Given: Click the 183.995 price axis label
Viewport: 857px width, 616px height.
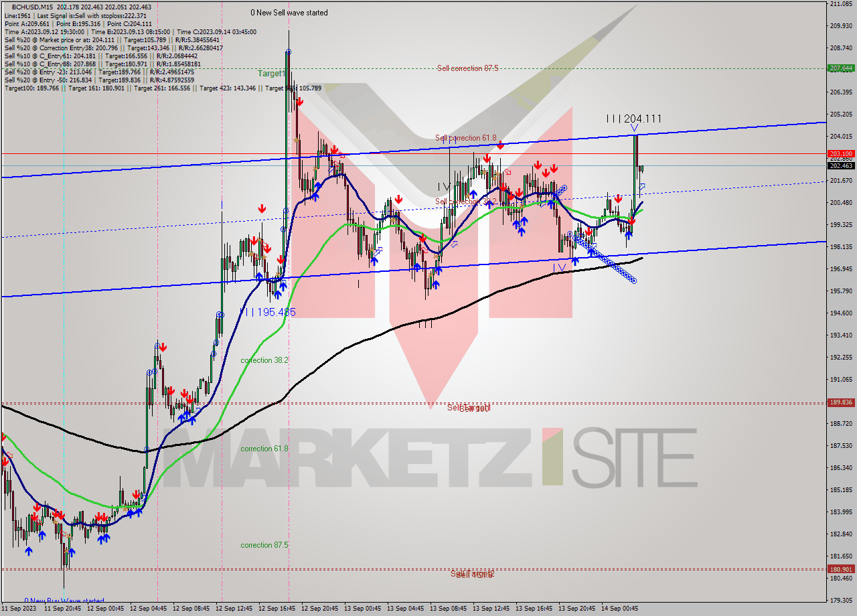Looking at the screenshot, I should coord(841,512).
